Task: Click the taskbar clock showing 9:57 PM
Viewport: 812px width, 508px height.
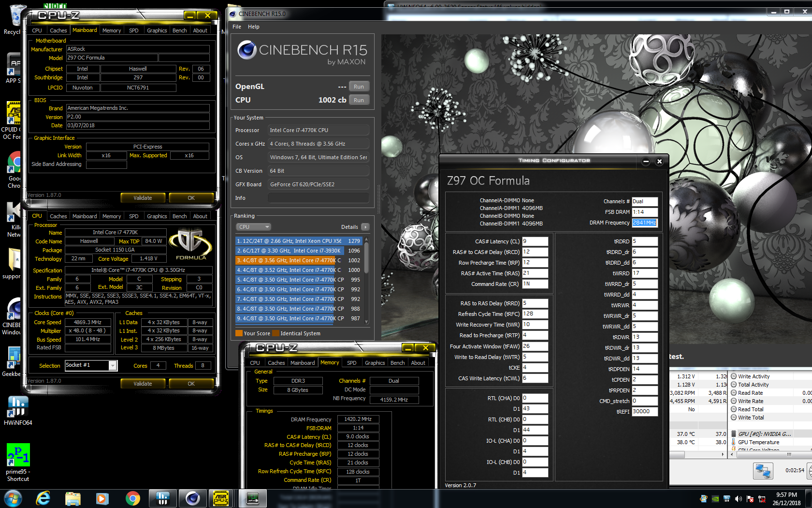Action: (x=786, y=499)
